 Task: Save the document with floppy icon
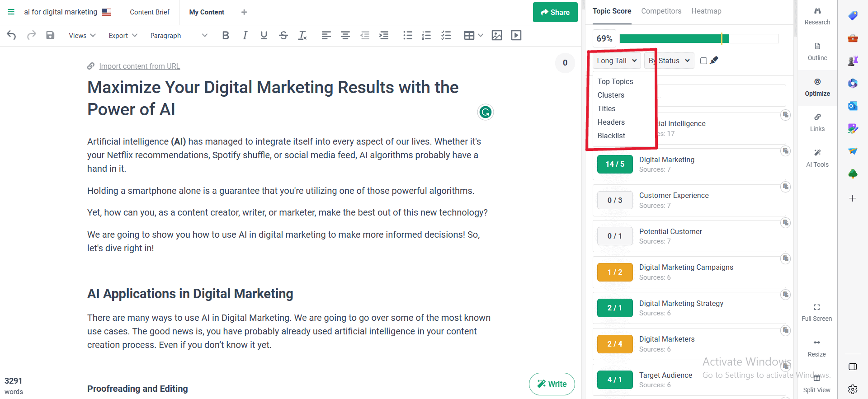pos(50,35)
